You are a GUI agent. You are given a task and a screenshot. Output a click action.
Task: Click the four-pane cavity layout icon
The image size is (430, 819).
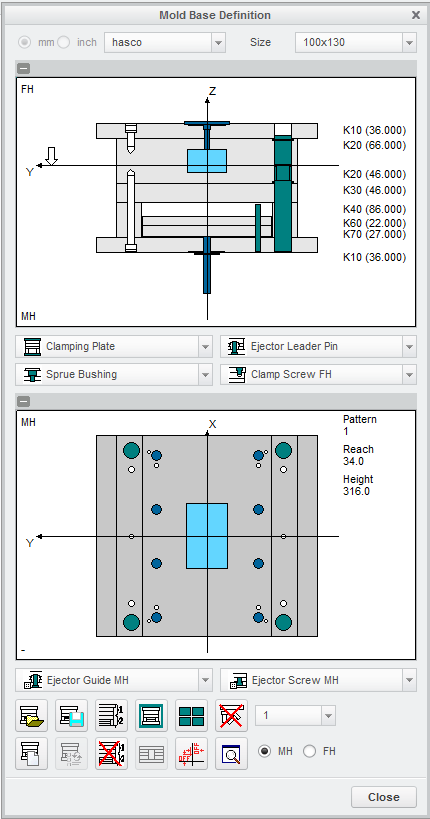191,716
